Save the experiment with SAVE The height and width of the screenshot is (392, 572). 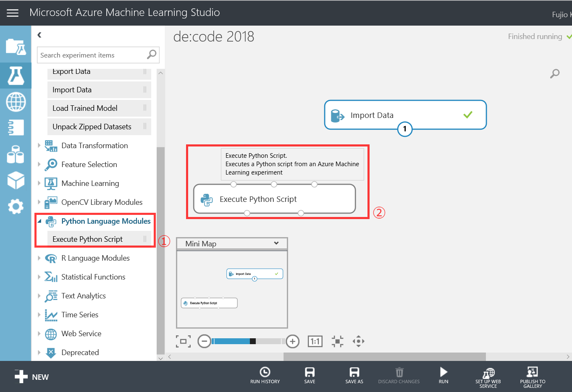click(x=310, y=375)
